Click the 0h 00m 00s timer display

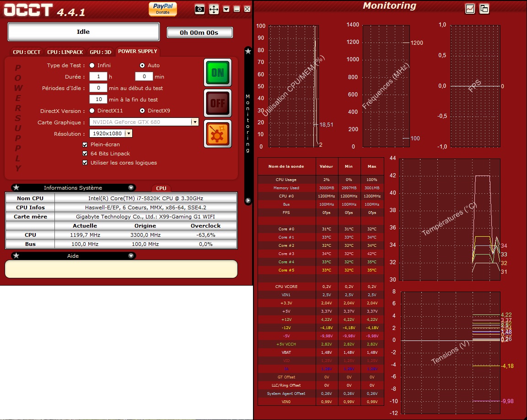pyautogui.click(x=199, y=32)
